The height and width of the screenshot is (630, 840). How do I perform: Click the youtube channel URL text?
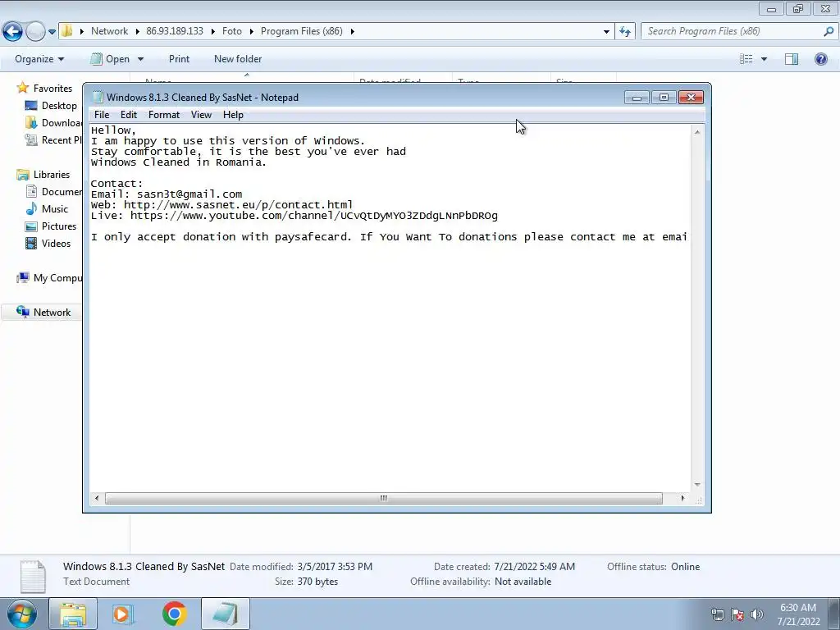click(x=314, y=216)
